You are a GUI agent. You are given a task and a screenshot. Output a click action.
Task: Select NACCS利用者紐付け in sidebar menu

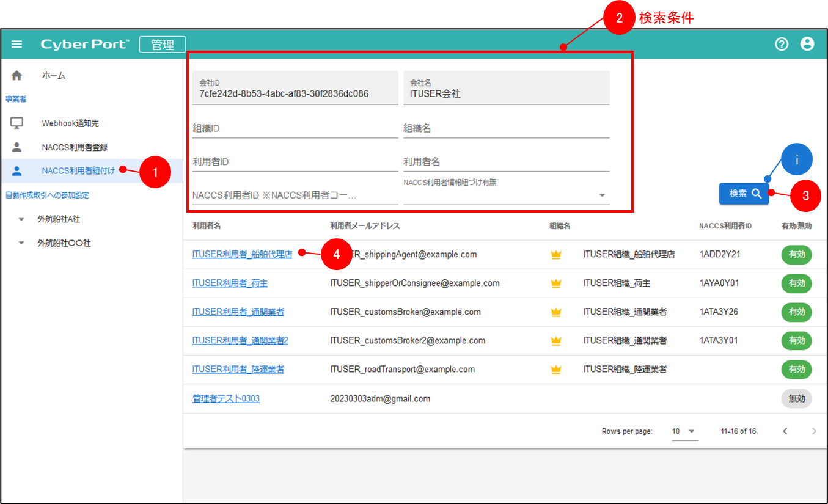(78, 171)
